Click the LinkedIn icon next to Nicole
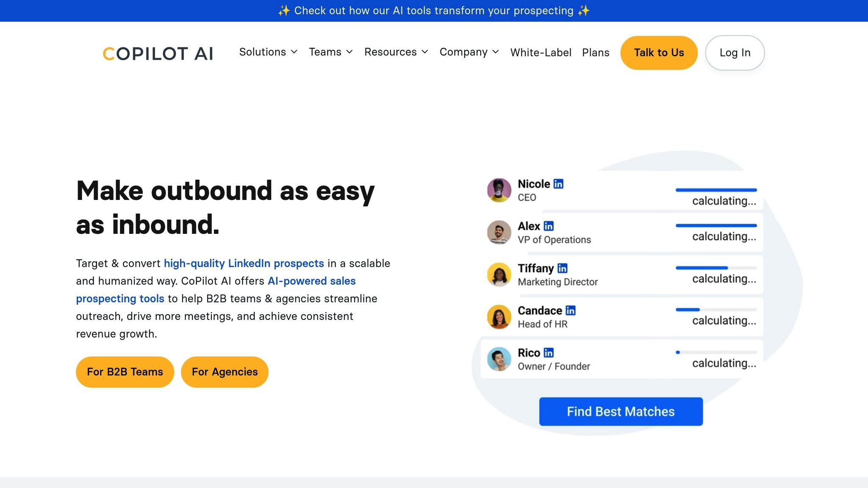The height and width of the screenshot is (488, 868). click(x=558, y=184)
